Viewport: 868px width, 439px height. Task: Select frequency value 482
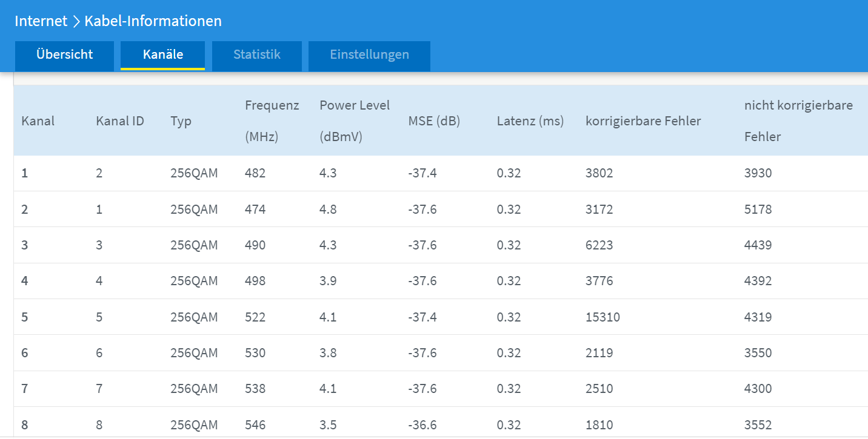pyautogui.click(x=255, y=173)
